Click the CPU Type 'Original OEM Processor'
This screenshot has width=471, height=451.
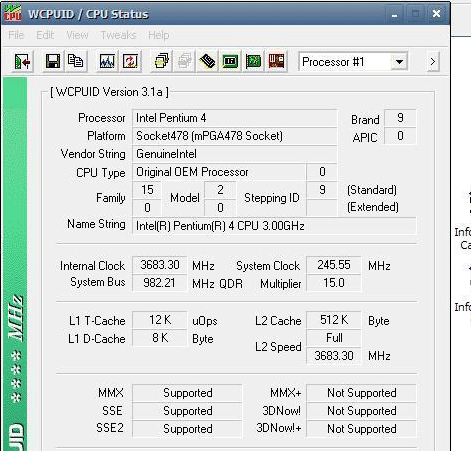coord(219,172)
